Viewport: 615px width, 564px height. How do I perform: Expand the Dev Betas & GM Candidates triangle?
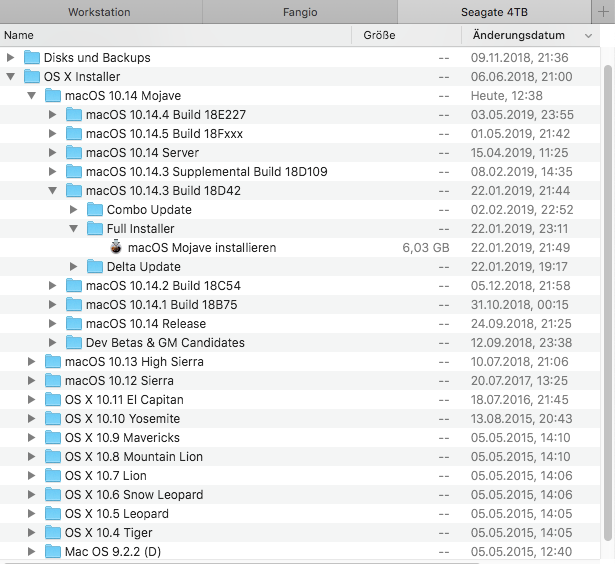click(52, 342)
